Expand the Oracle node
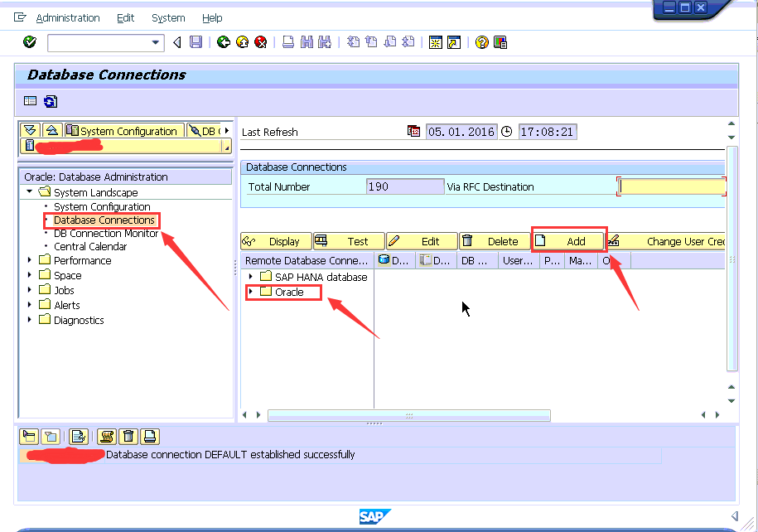The width and height of the screenshot is (758, 532). click(250, 292)
